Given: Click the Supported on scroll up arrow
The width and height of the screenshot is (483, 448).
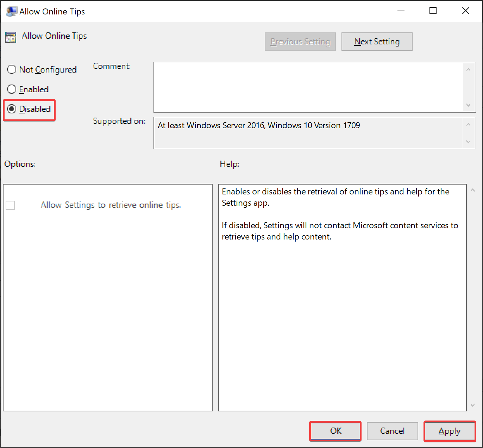Looking at the screenshot, I should [468, 124].
